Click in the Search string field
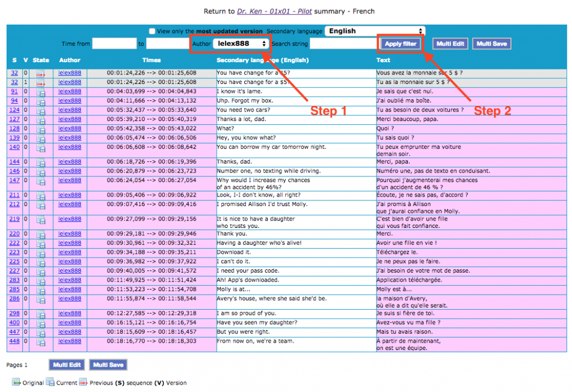Viewport: 572px width, 392px height. 343,44
